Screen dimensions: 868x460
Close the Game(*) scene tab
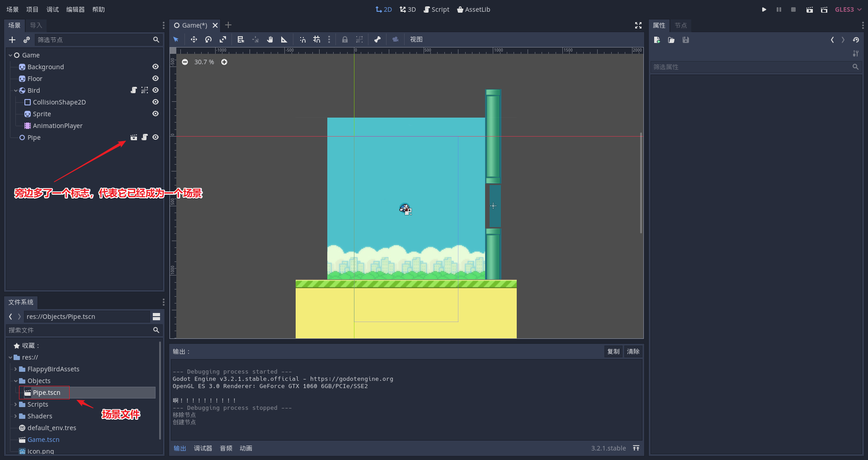click(x=215, y=25)
